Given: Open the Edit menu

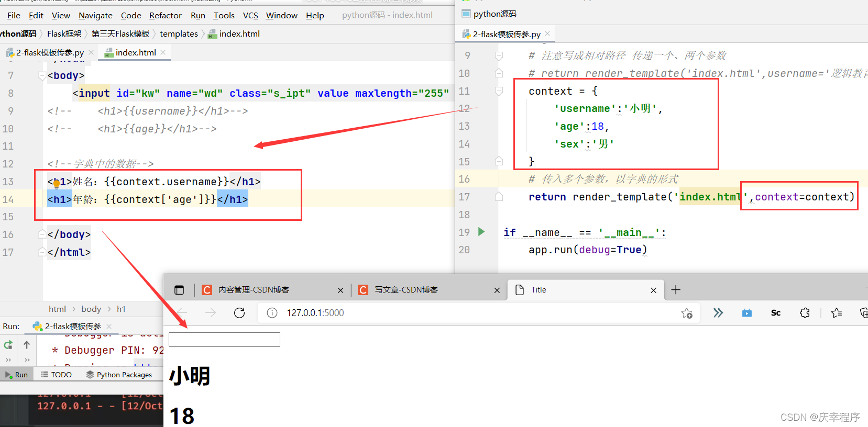Looking at the screenshot, I should [36, 15].
